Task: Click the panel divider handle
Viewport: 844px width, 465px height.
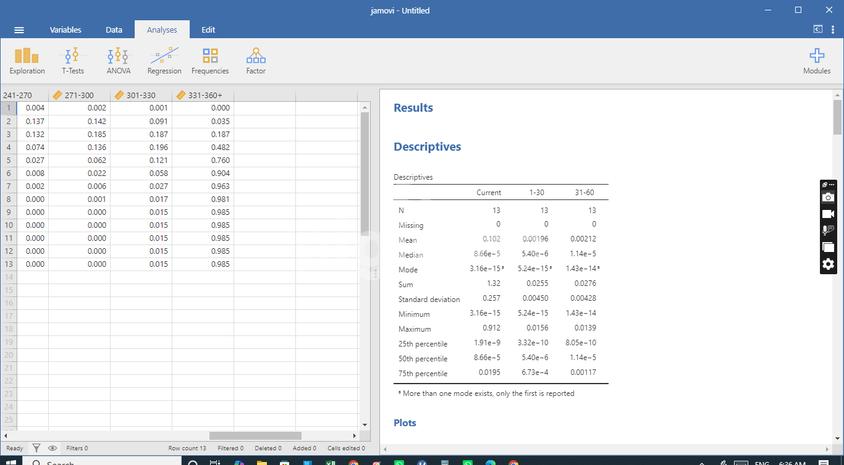Action: (x=375, y=272)
